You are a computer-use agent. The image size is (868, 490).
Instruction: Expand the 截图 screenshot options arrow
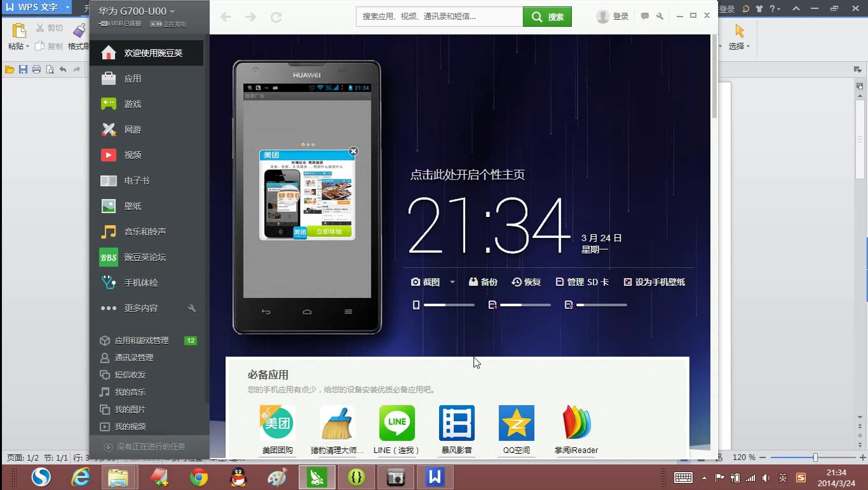tap(453, 282)
